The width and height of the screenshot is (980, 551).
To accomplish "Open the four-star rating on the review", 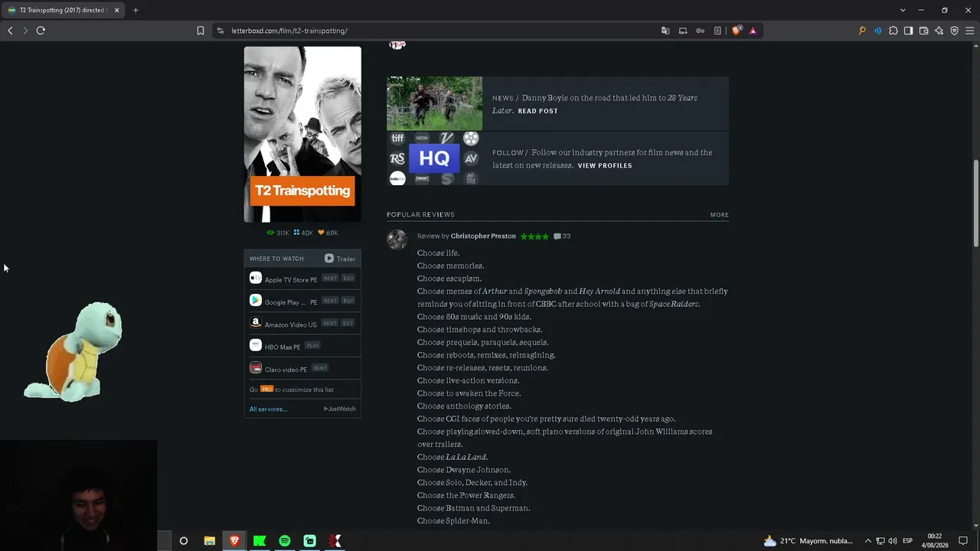I will point(534,236).
